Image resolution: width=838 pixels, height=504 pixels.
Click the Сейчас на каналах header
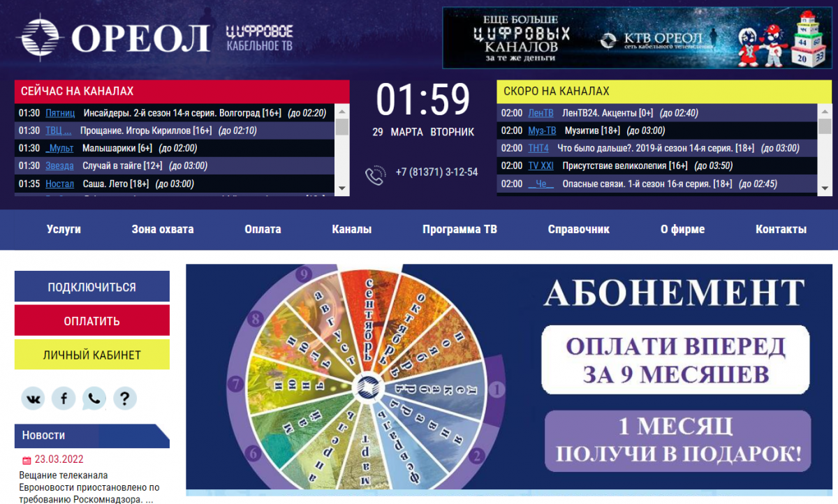[x=182, y=91]
